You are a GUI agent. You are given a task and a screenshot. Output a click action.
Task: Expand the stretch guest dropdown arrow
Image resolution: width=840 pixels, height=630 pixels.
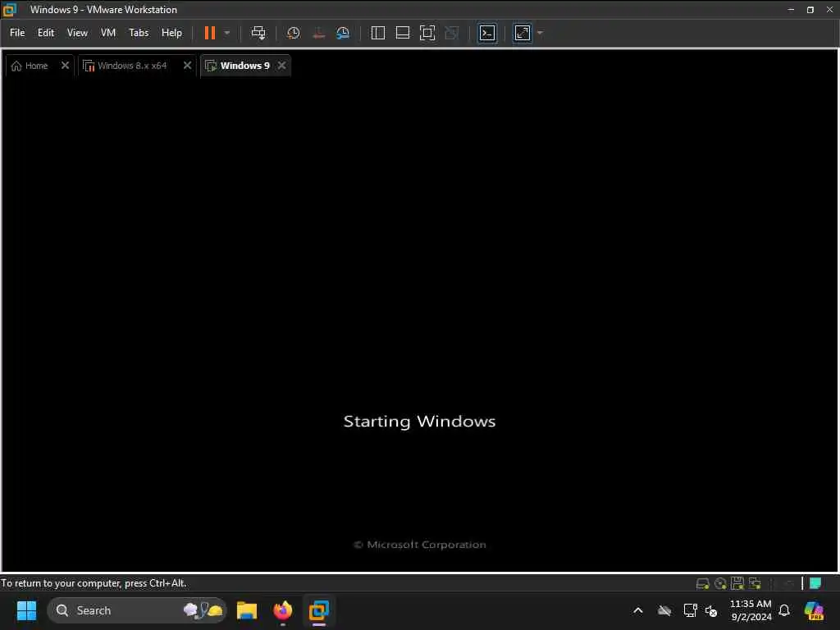(540, 33)
